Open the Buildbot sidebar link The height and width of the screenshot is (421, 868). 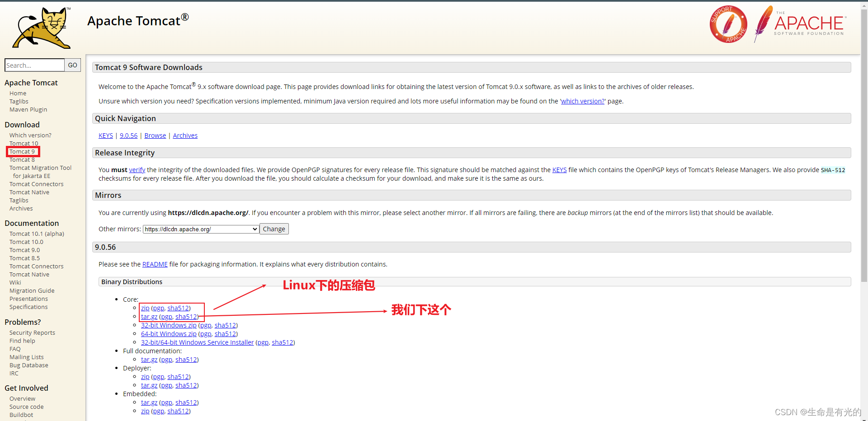coord(21,415)
